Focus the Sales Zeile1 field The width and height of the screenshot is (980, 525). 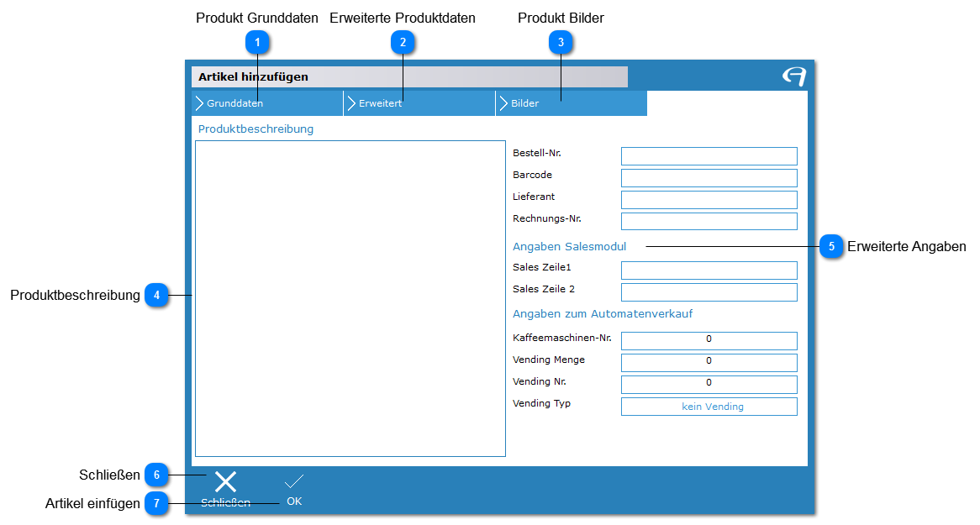(x=709, y=270)
